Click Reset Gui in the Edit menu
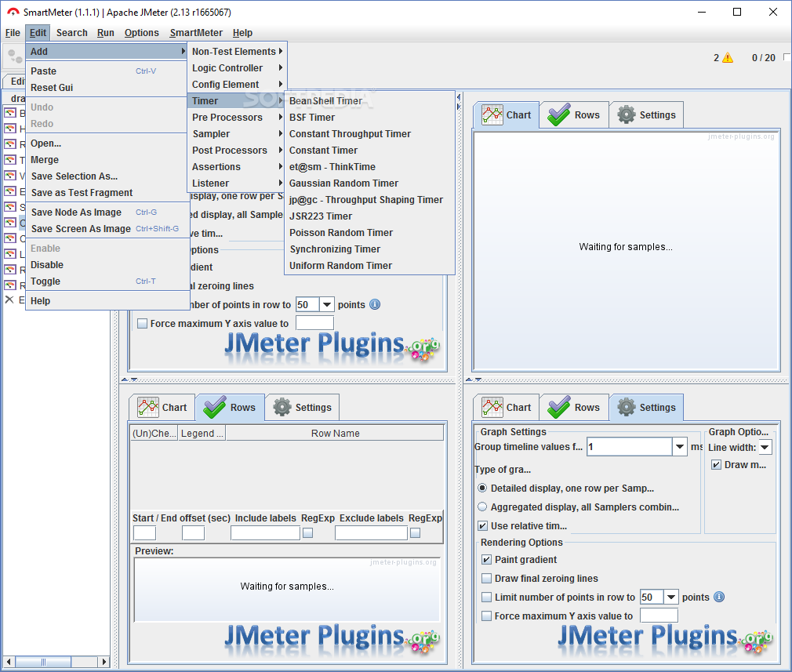792x672 pixels. point(107,88)
